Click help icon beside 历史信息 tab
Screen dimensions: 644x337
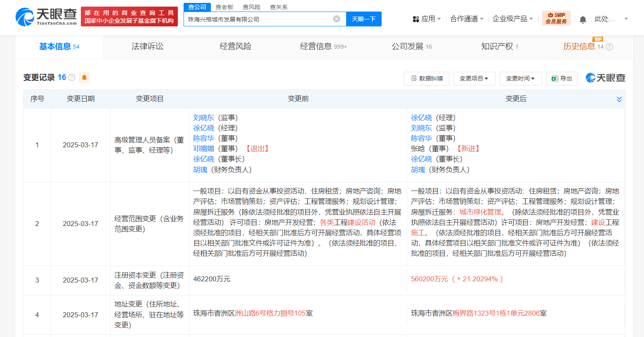click(x=609, y=47)
